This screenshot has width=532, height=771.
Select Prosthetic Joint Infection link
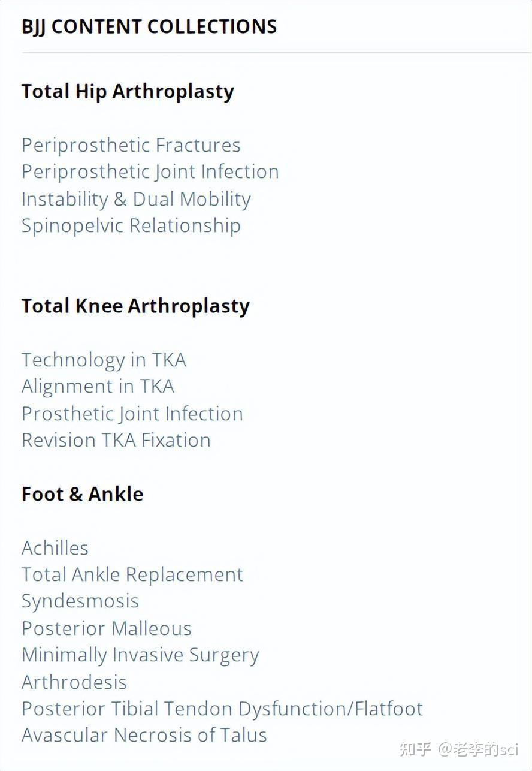(132, 414)
